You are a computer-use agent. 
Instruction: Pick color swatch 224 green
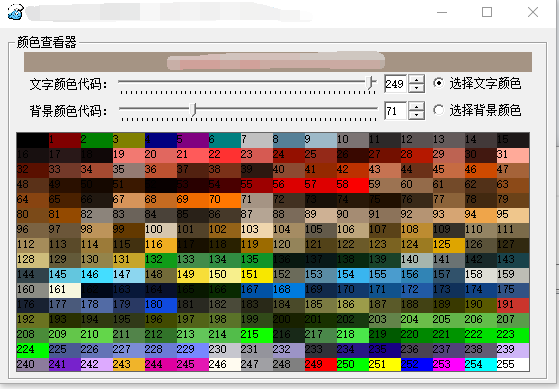(33, 350)
